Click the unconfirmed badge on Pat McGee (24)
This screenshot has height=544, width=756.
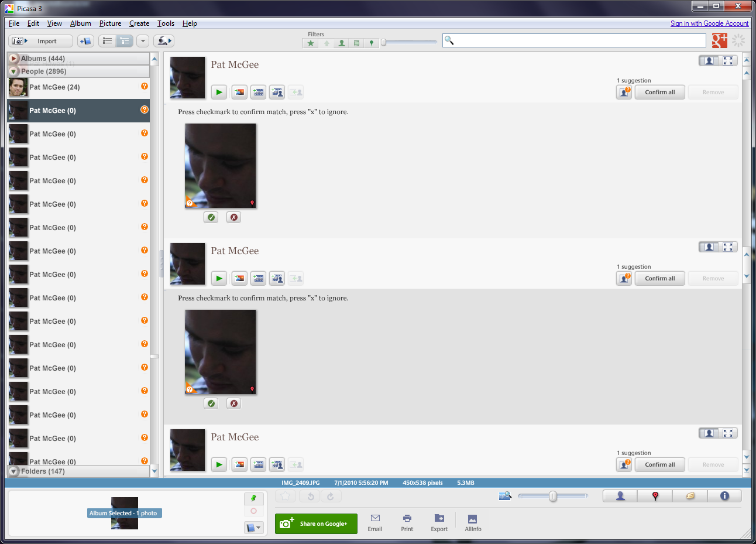(x=144, y=86)
